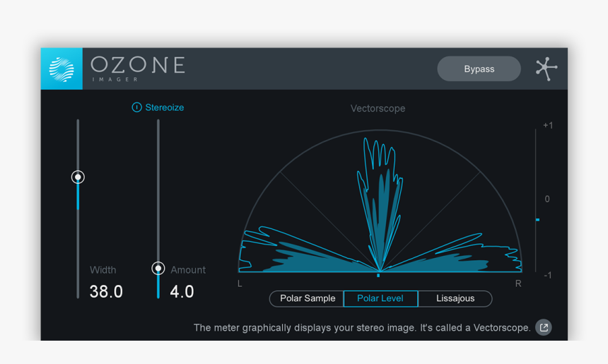
Task: Click the Width value 38.0
Action: click(x=106, y=291)
